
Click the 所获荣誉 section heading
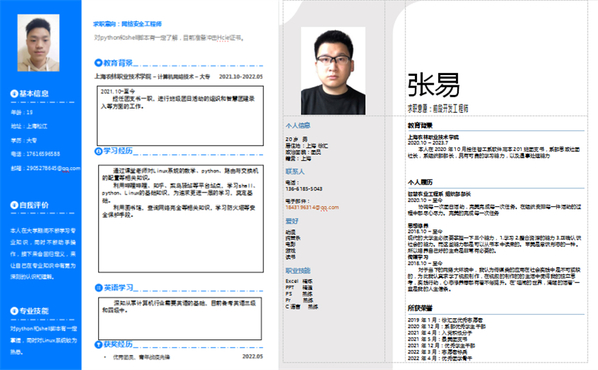pyautogui.click(x=420, y=308)
